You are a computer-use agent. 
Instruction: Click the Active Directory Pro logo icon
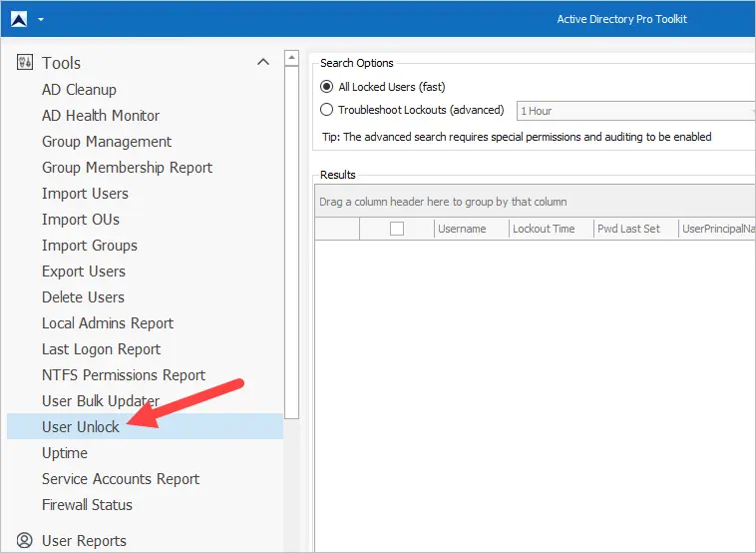(x=19, y=19)
